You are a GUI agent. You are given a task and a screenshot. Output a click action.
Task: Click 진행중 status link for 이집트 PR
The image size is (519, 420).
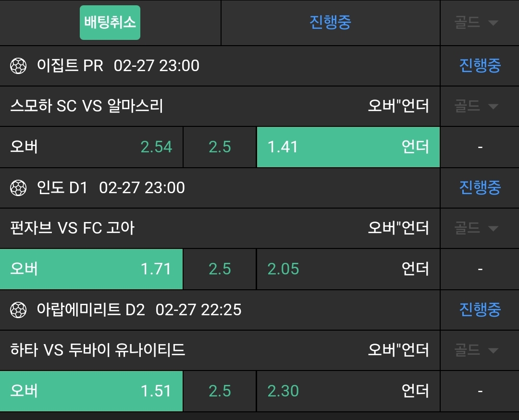pos(480,66)
